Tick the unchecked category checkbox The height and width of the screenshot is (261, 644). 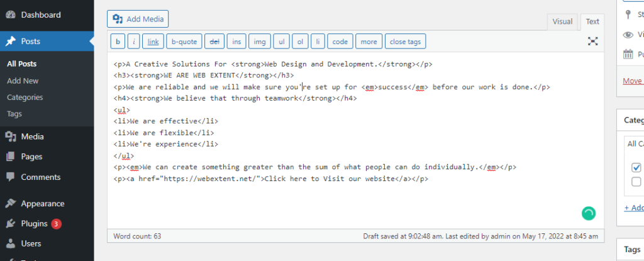[x=636, y=181]
